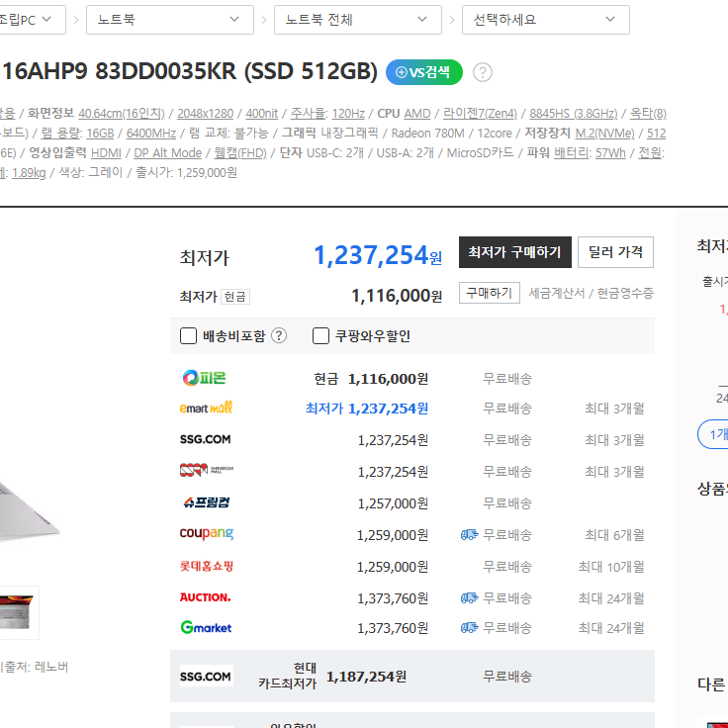Viewport: 728px width, 728px height.
Task: Click the question mark next to VS검색
Action: pyautogui.click(x=483, y=72)
